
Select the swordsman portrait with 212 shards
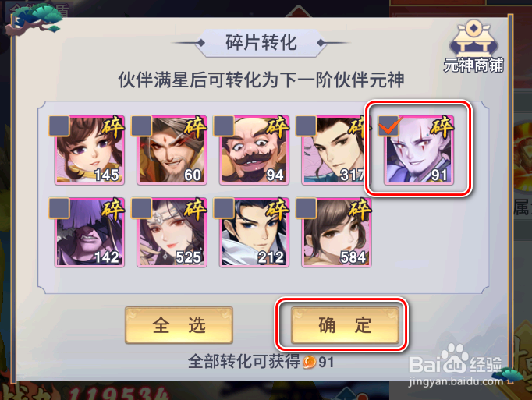254,232
